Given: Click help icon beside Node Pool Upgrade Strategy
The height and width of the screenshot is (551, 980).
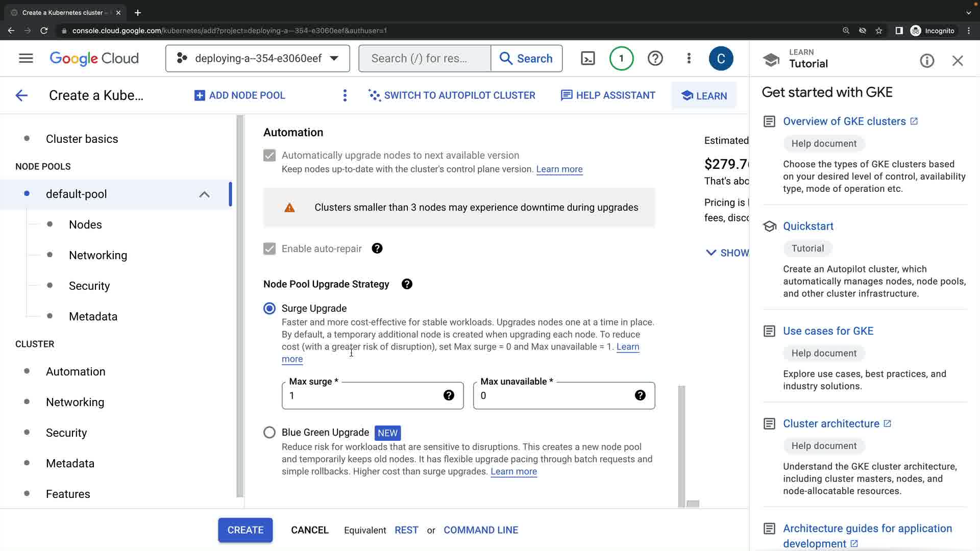Looking at the screenshot, I should pyautogui.click(x=407, y=284).
